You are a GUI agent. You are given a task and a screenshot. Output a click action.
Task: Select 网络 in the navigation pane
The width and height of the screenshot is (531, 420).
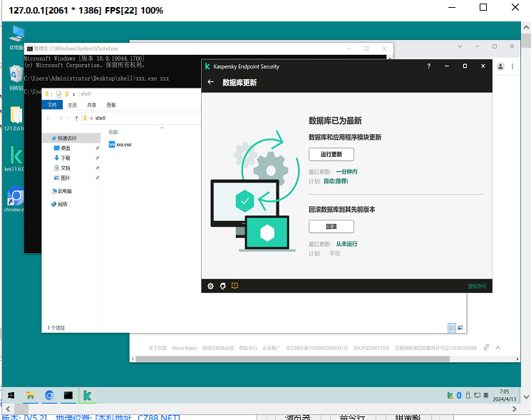click(63, 204)
